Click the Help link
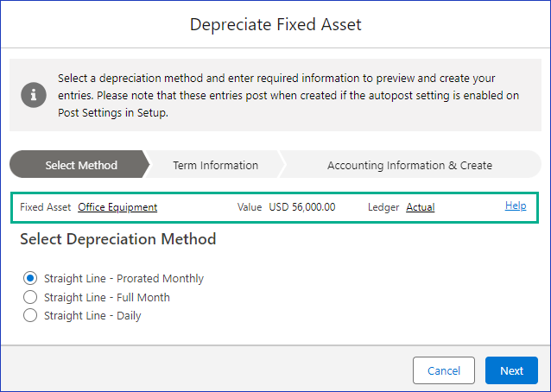This screenshot has height=392, width=551. [516, 205]
